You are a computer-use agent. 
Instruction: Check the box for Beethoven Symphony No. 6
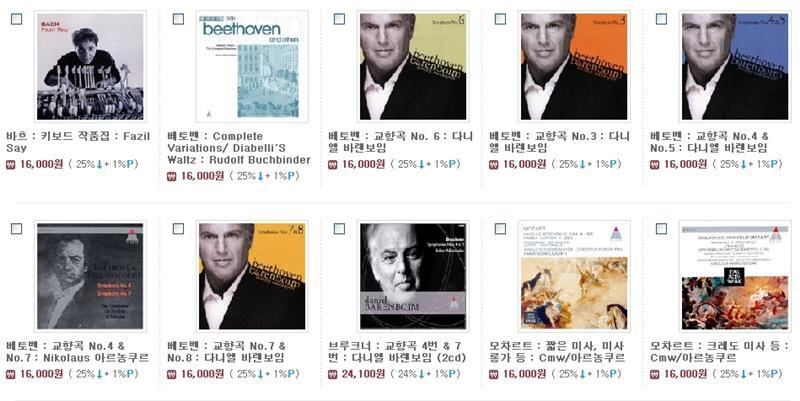(x=339, y=19)
